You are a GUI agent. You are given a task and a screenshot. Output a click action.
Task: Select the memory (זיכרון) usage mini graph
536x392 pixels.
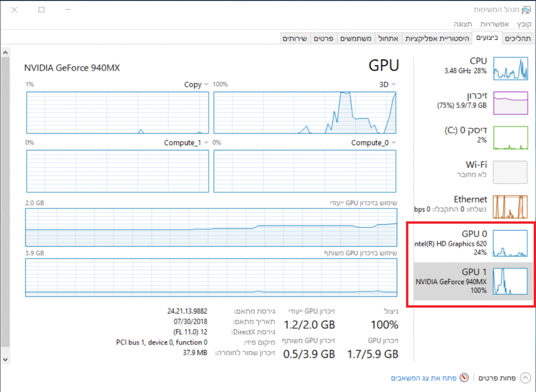510,103
